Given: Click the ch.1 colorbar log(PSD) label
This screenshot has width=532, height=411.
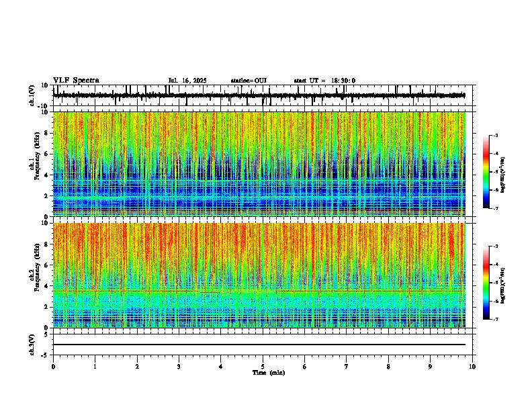Looking at the screenshot, I should click(502, 175).
